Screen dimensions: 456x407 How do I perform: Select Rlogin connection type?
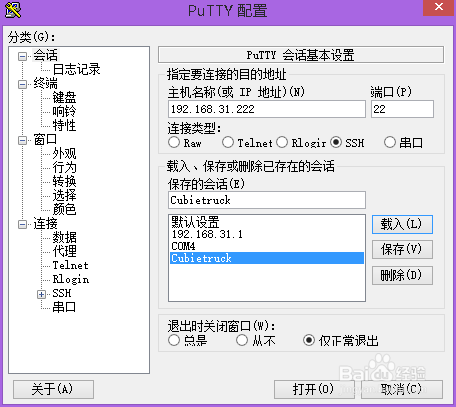pyautogui.click(x=282, y=142)
